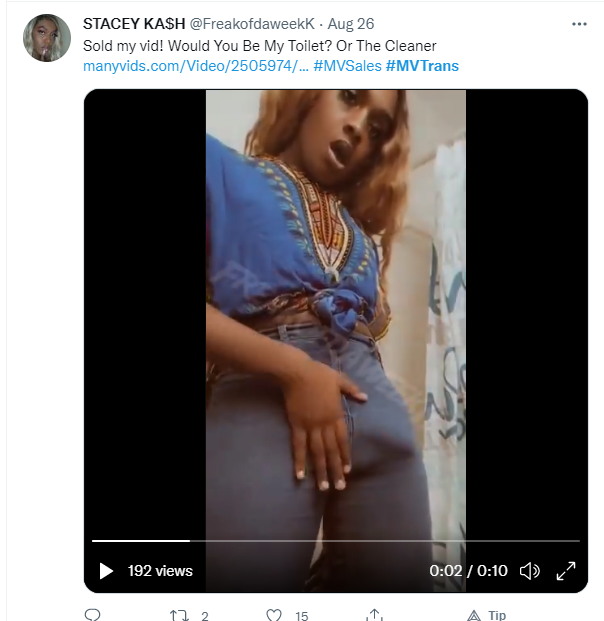The image size is (604, 621).
Task: Open the STACEY KA$H profile avatar
Action: click(47, 38)
